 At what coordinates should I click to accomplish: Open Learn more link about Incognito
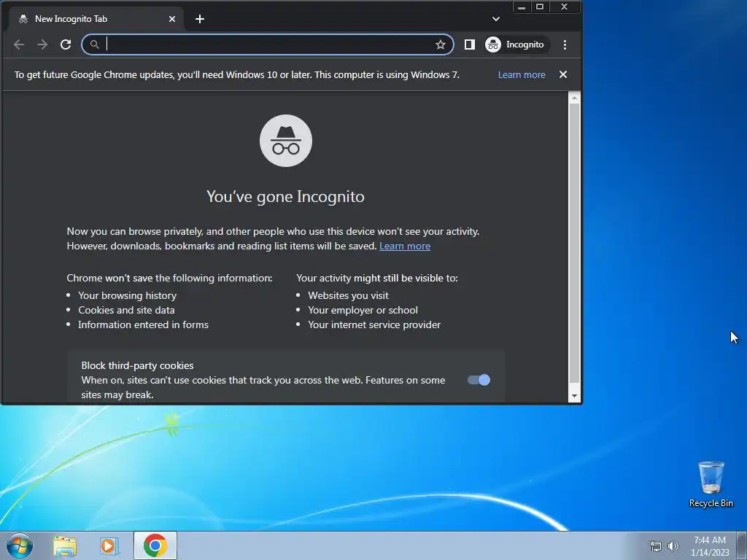click(x=404, y=246)
